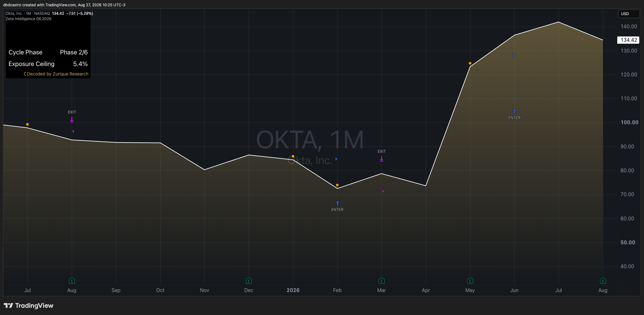Click the ENTER label at June

514,118
